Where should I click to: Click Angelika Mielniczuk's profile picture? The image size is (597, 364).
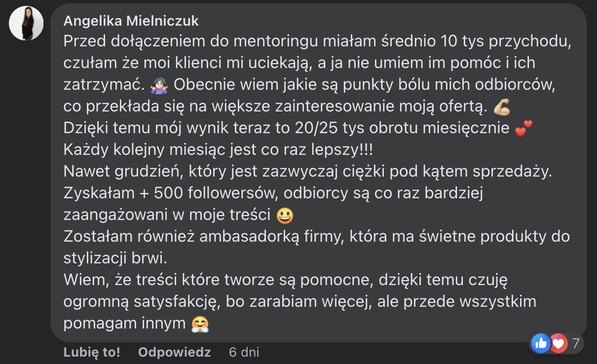click(x=26, y=24)
